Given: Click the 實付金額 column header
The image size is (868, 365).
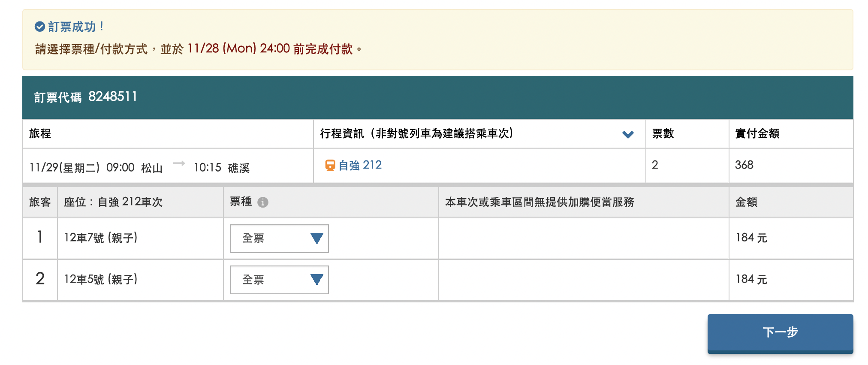Looking at the screenshot, I should click(757, 134).
